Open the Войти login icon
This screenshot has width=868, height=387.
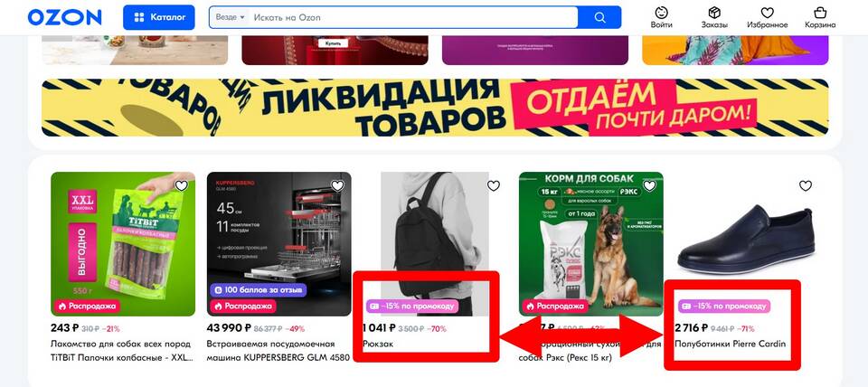(662, 18)
